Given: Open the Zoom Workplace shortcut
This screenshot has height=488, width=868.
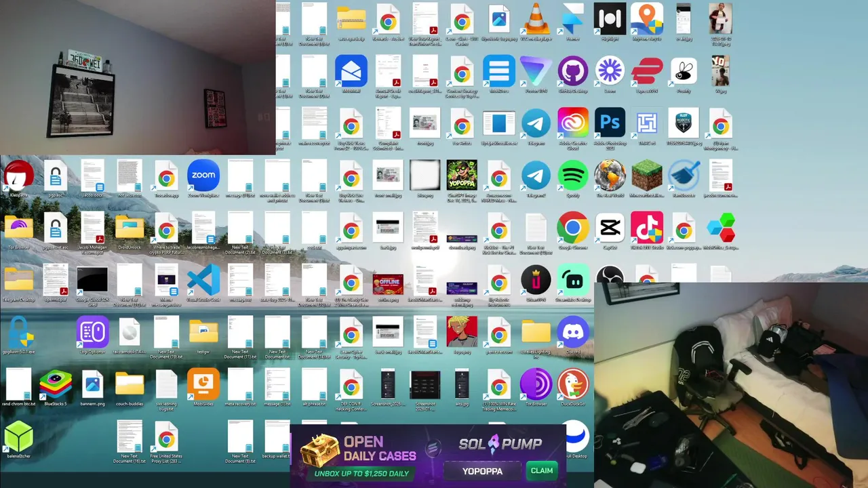Looking at the screenshot, I should point(203,176).
